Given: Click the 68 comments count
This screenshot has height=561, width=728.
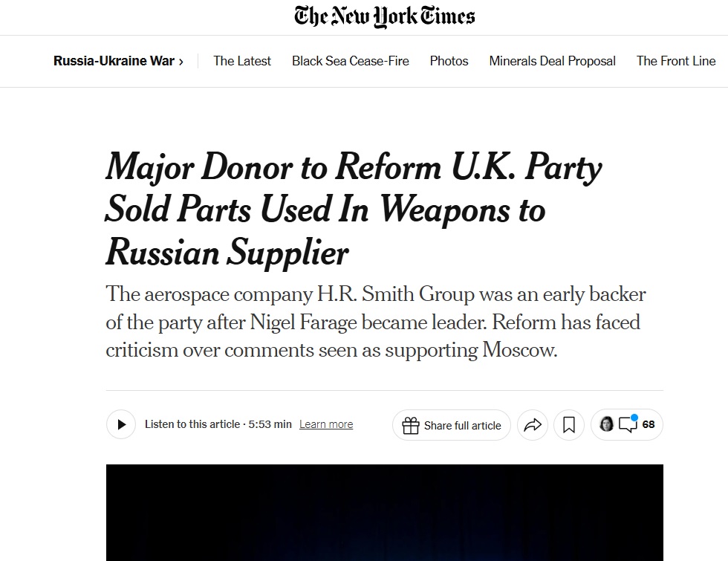Looking at the screenshot, I should (x=649, y=424).
